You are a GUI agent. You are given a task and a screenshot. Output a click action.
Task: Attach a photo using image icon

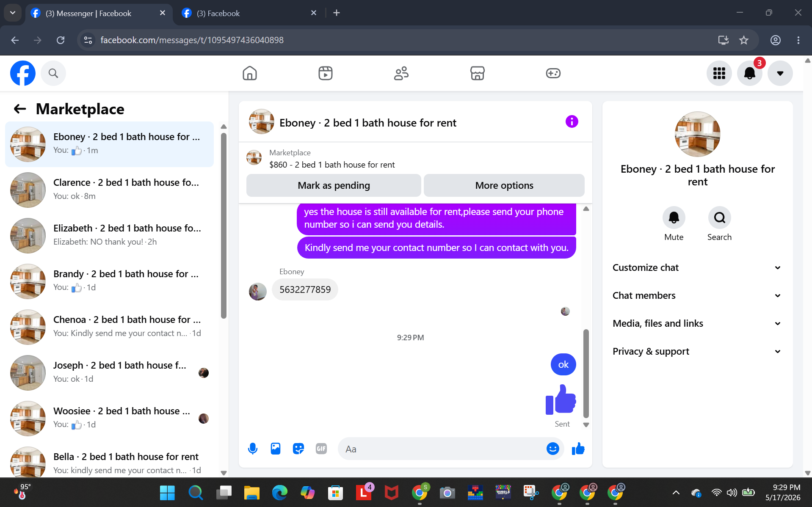[x=276, y=449]
